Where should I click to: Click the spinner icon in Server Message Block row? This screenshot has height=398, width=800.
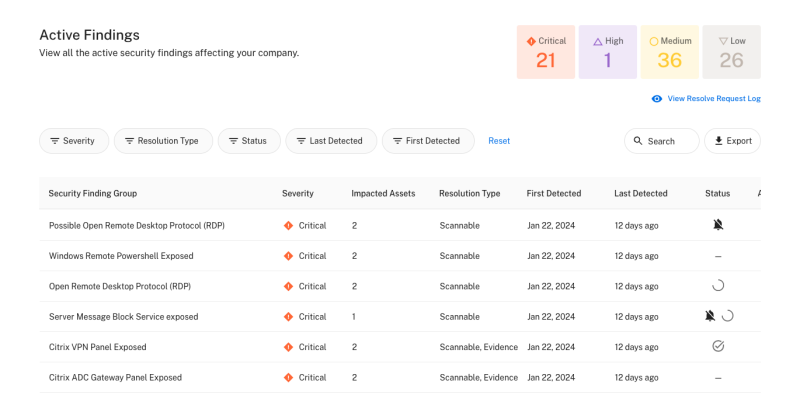728,316
